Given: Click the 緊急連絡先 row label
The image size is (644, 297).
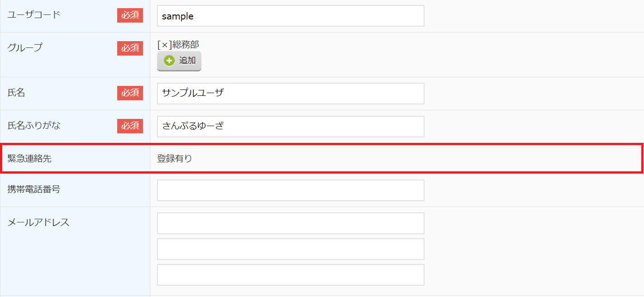Looking at the screenshot, I should tap(29, 159).
